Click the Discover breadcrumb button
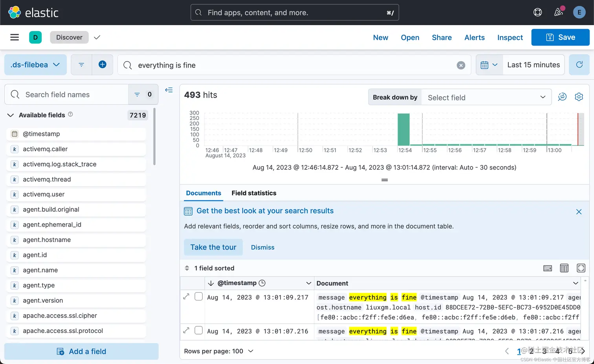The height and width of the screenshot is (364, 594). click(x=69, y=37)
